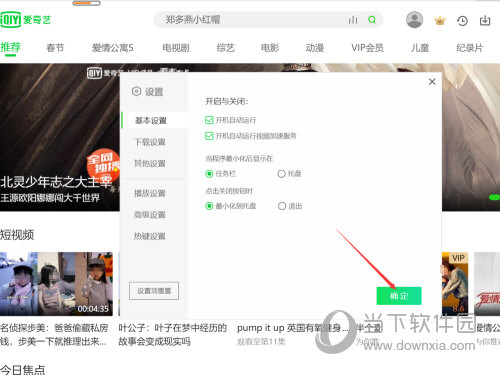This screenshot has width=500, height=375.
Task: Open the 儿童 channel
Action: [420, 48]
